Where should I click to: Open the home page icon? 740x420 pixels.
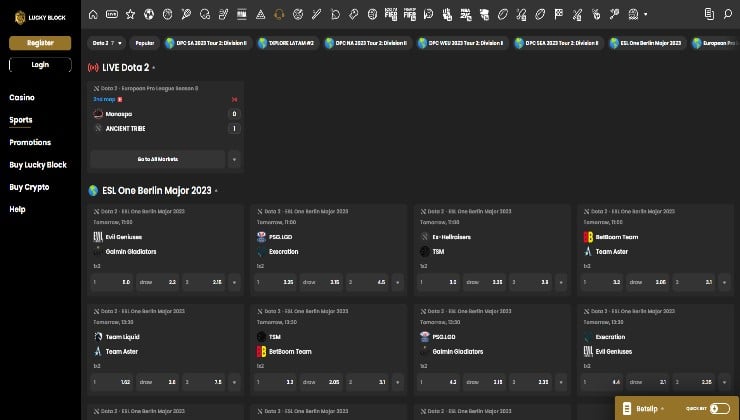click(x=93, y=15)
